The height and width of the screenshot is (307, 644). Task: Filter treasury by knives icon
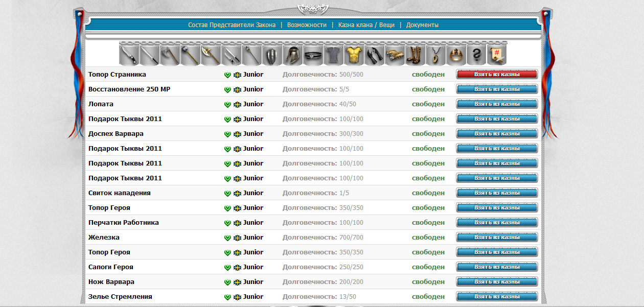129,54
